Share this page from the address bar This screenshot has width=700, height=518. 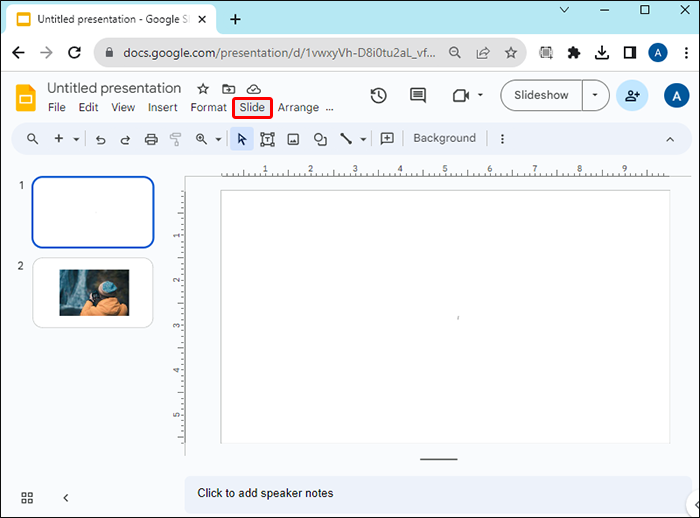tap(483, 53)
